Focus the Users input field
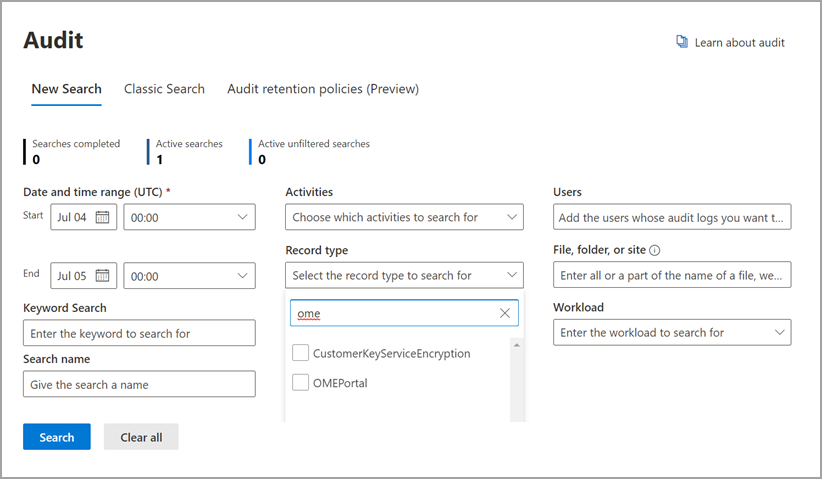The height and width of the screenshot is (479, 822). 672,217
